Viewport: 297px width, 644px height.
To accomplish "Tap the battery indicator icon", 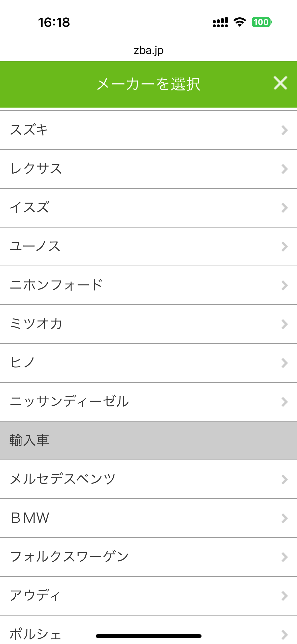I will click(x=261, y=22).
